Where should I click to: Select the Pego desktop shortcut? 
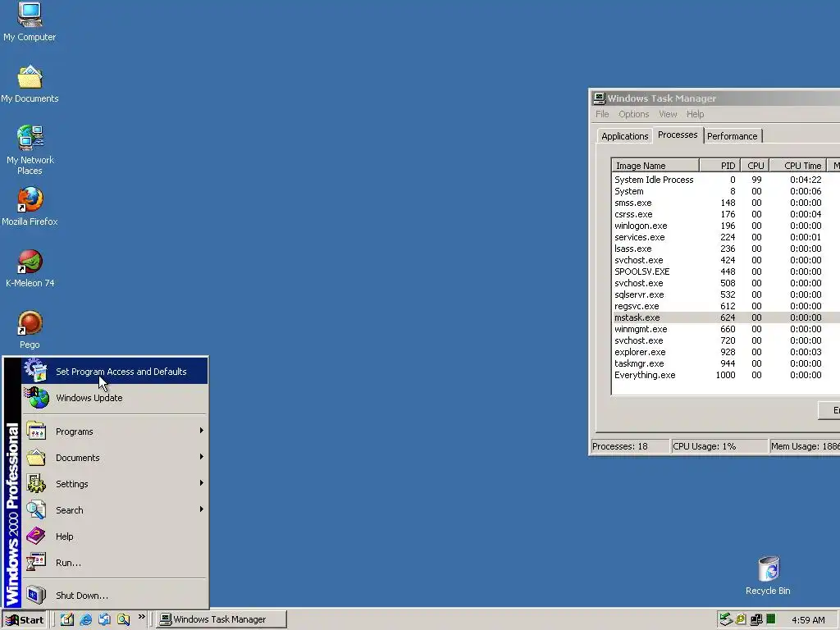pos(30,330)
